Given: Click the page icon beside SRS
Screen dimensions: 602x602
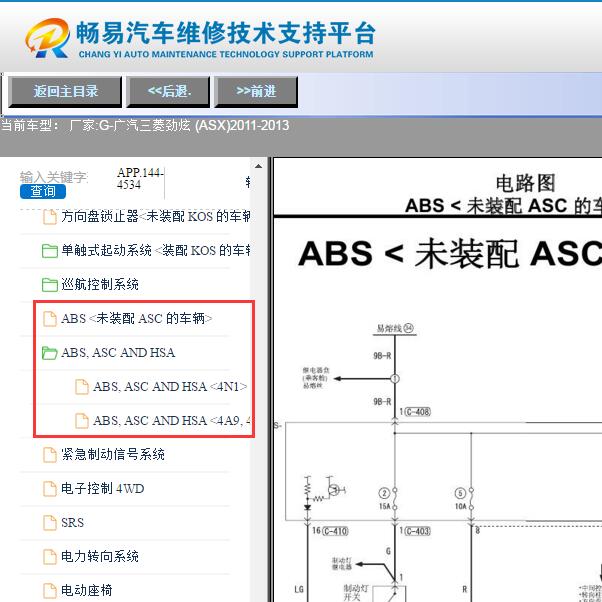Looking at the screenshot, I should (50, 523).
